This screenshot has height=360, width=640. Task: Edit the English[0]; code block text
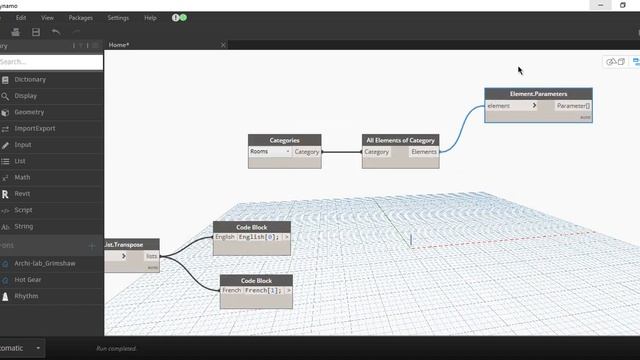[x=259, y=237]
